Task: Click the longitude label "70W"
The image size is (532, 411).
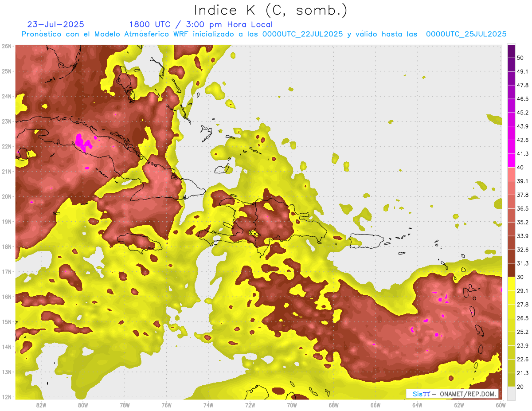Action: point(292,405)
